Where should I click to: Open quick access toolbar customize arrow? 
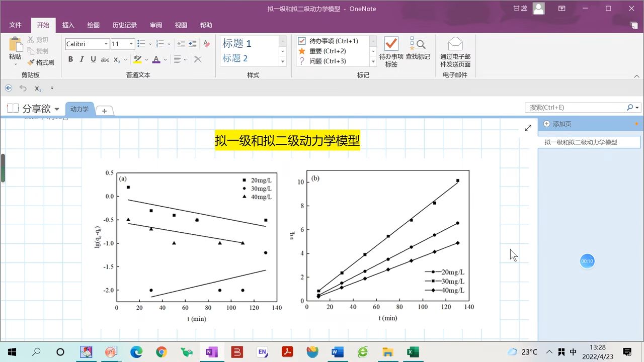pyautogui.click(x=52, y=88)
